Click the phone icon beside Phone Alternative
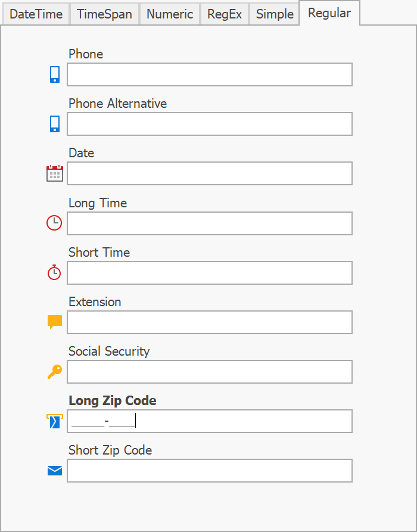Viewport: 417px width, 532px height. pos(55,124)
